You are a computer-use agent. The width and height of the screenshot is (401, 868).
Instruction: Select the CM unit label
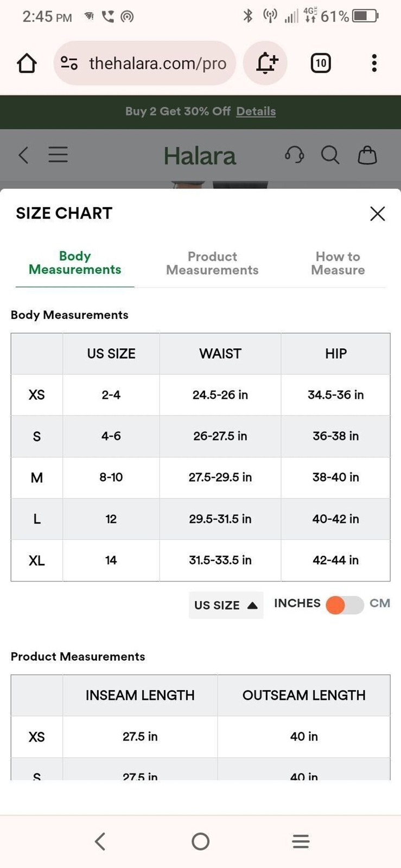coord(380,603)
